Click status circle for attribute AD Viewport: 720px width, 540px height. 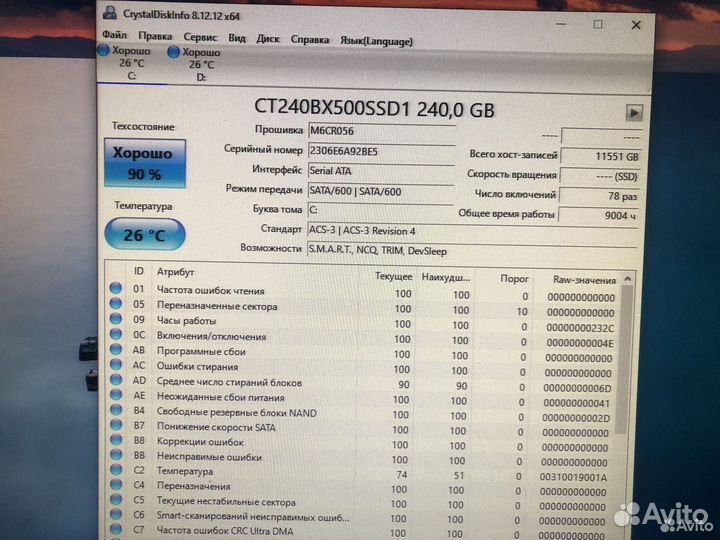pos(116,380)
